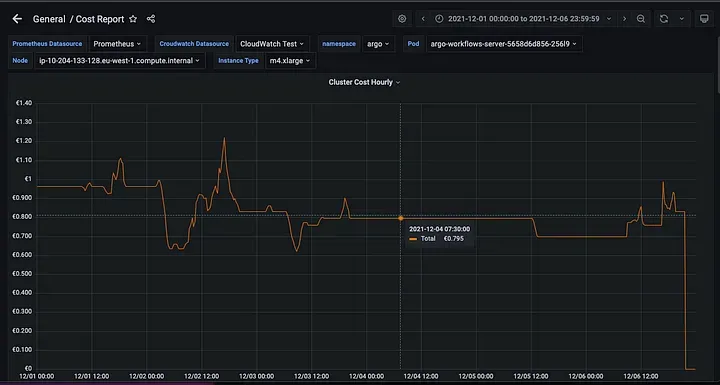Click Node variable label

click(x=20, y=61)
